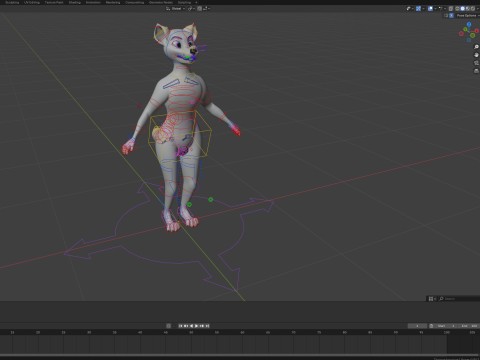Toggle the preview range clock icon
480x360 pixels.
(431, 326)
